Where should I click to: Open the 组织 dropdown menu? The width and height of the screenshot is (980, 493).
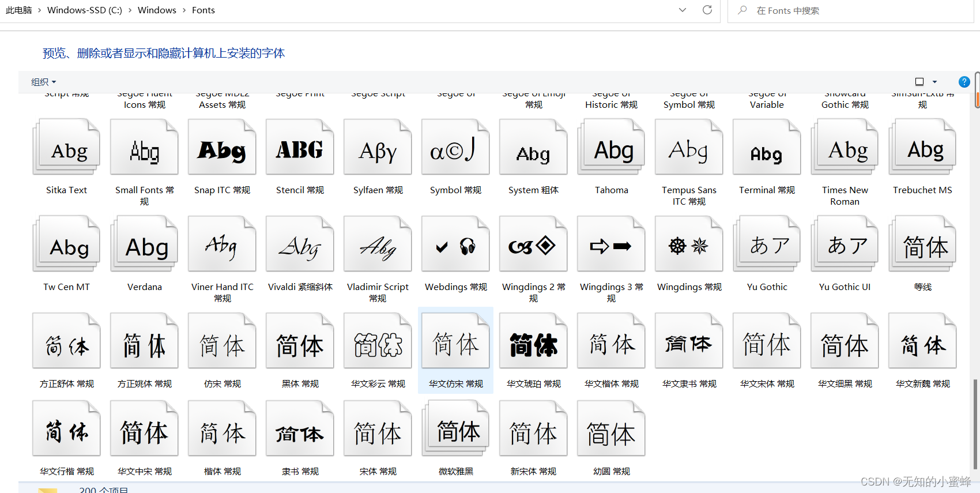[x=43, y=82]
